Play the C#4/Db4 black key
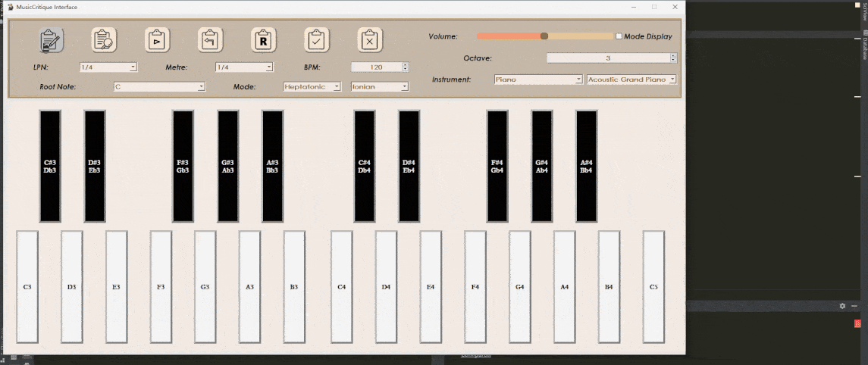This screenshot has height=365, width=868. (364, 167)
